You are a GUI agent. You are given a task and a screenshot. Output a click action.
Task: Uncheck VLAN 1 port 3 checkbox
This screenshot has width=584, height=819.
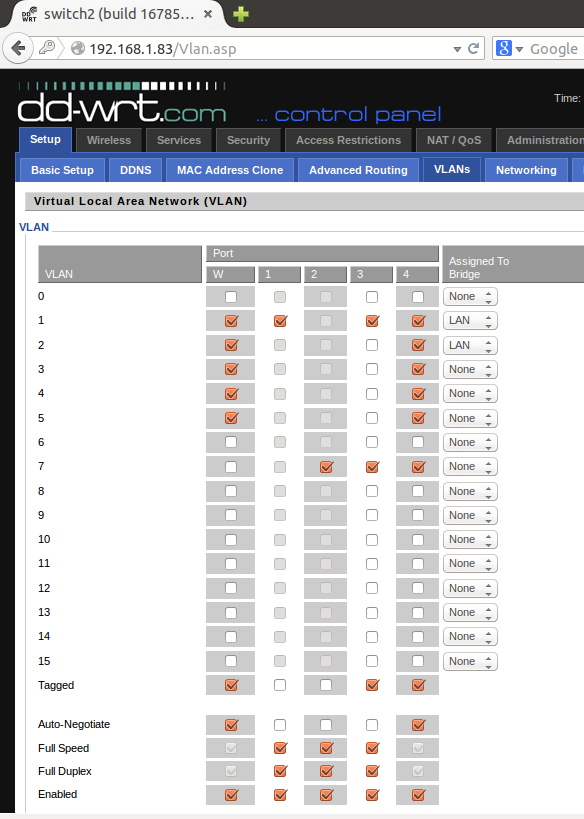372,321
